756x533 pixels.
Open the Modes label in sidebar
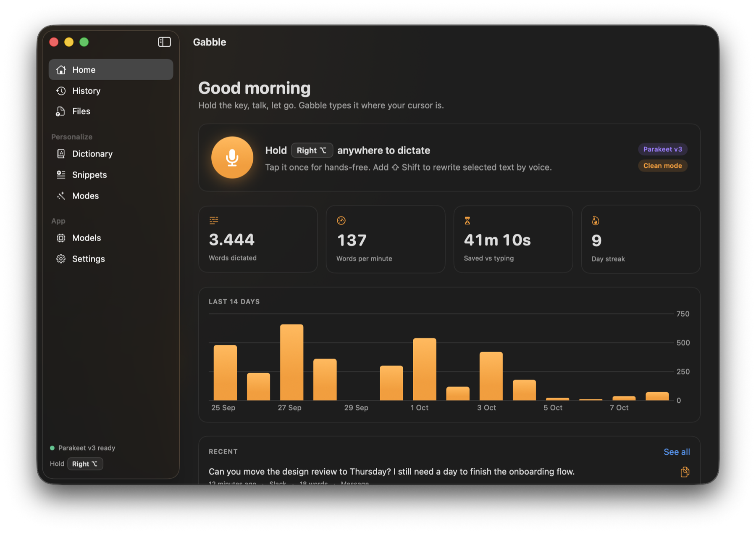pyautogui.click(x=85, y=196)
